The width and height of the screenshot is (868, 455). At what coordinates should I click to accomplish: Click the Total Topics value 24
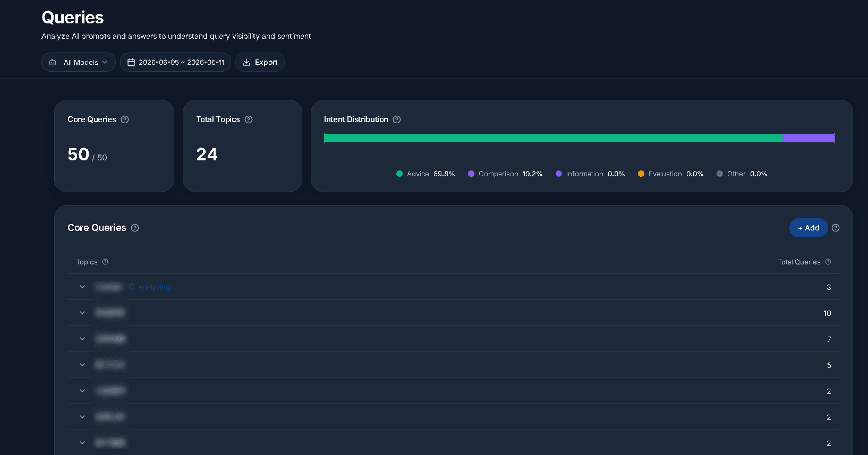coord(207,154)
